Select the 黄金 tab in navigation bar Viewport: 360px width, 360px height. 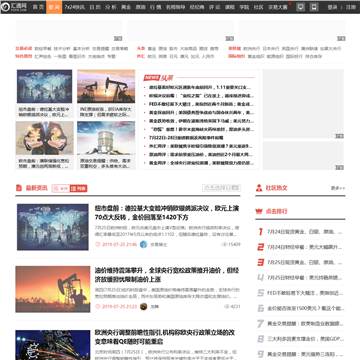click(126, 7)
